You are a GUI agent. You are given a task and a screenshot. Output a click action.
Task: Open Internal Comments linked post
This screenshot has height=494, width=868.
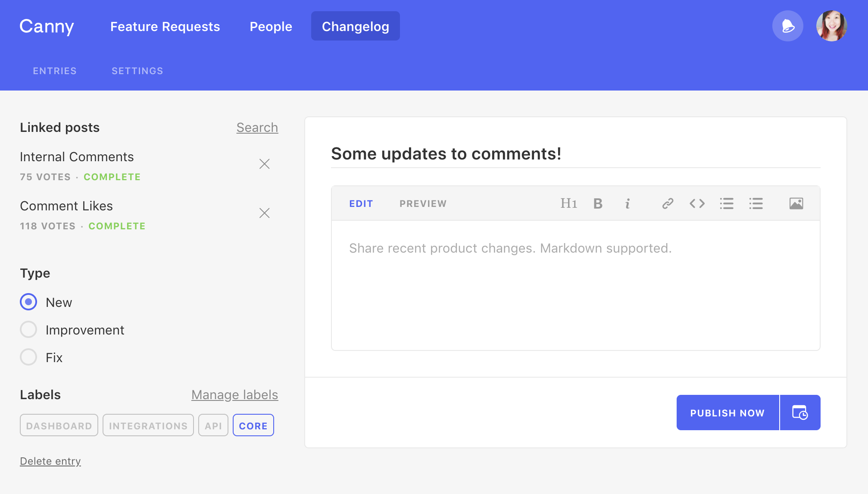tap(77, 157)
